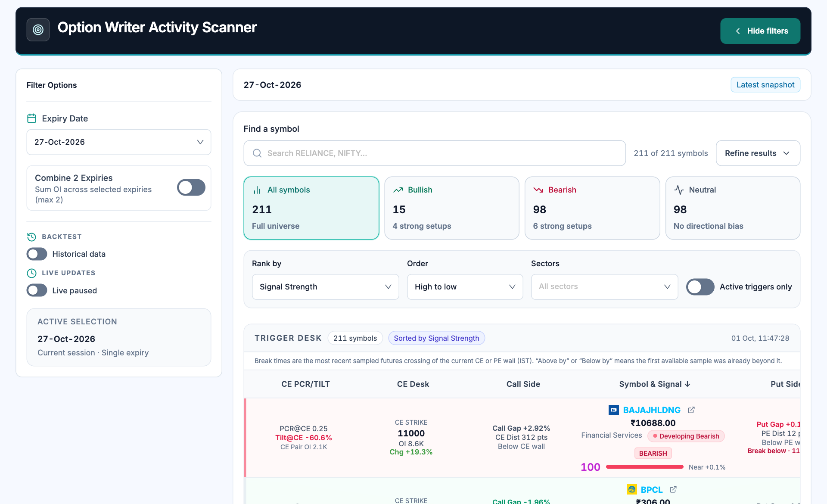Open the All sectors dropdown
This screenshot has height=504, width=827.
coord(605,287)
